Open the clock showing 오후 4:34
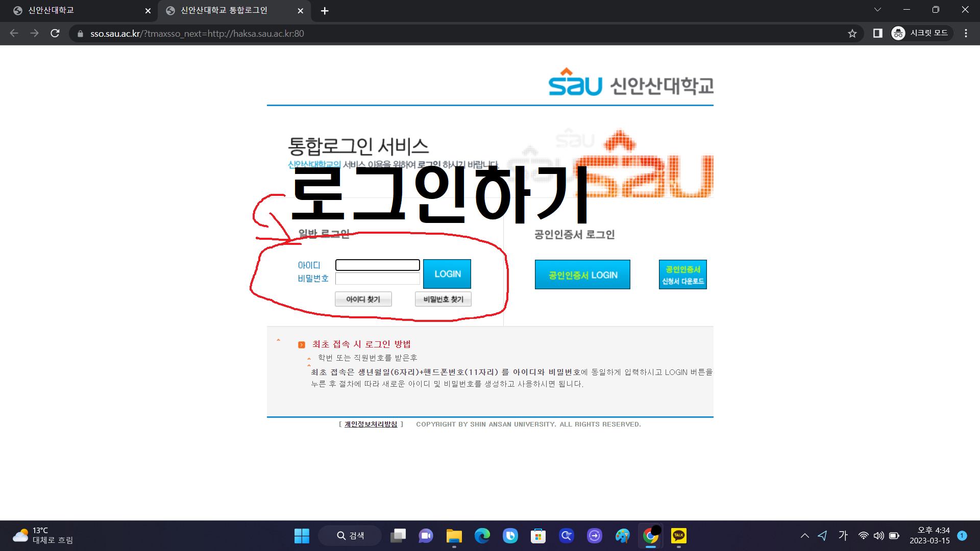Image resolution: width=980 pixels, height=551 pixels. 929,536
